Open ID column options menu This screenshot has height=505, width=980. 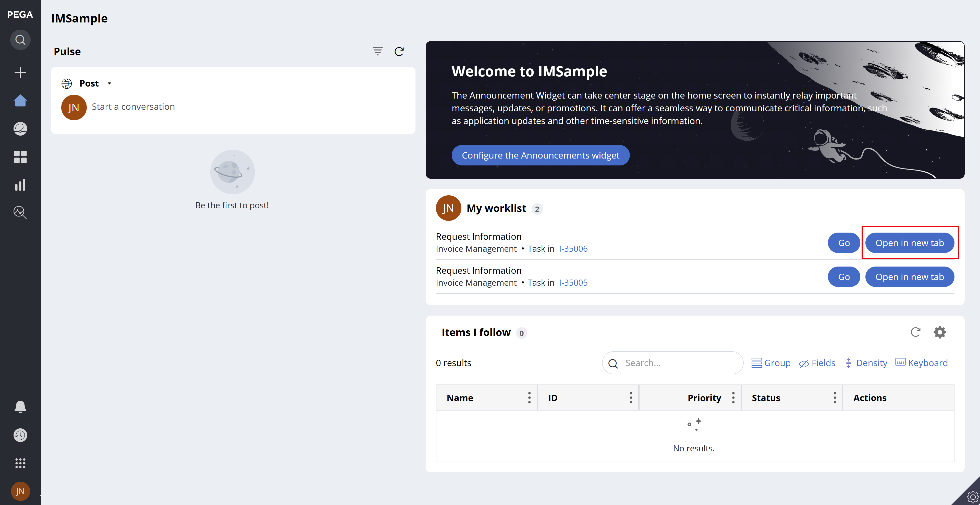pyautogui.click(x=631, y=398)
